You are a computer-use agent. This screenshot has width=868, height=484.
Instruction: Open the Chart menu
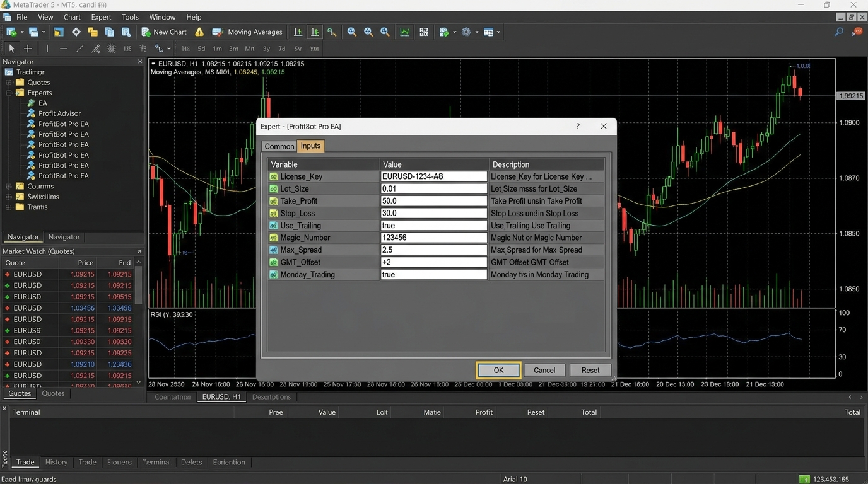click(x=72, y=17)
